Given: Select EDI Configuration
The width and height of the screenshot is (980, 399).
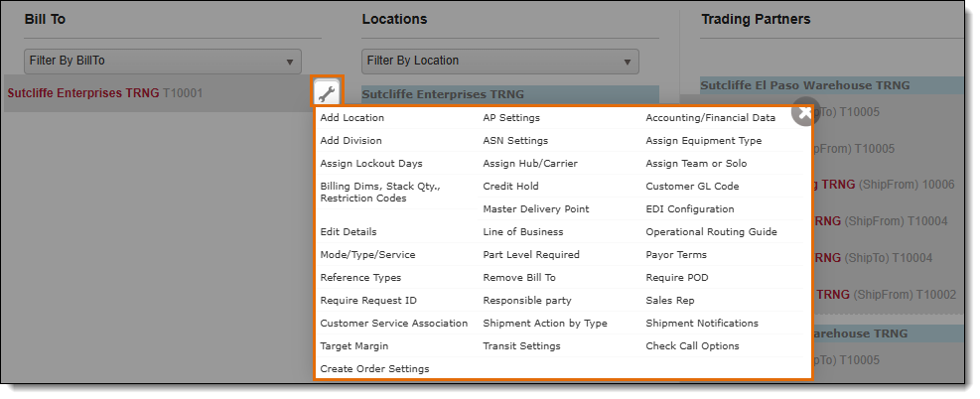Looking at the screenshot, I should (x=689, y=209).
